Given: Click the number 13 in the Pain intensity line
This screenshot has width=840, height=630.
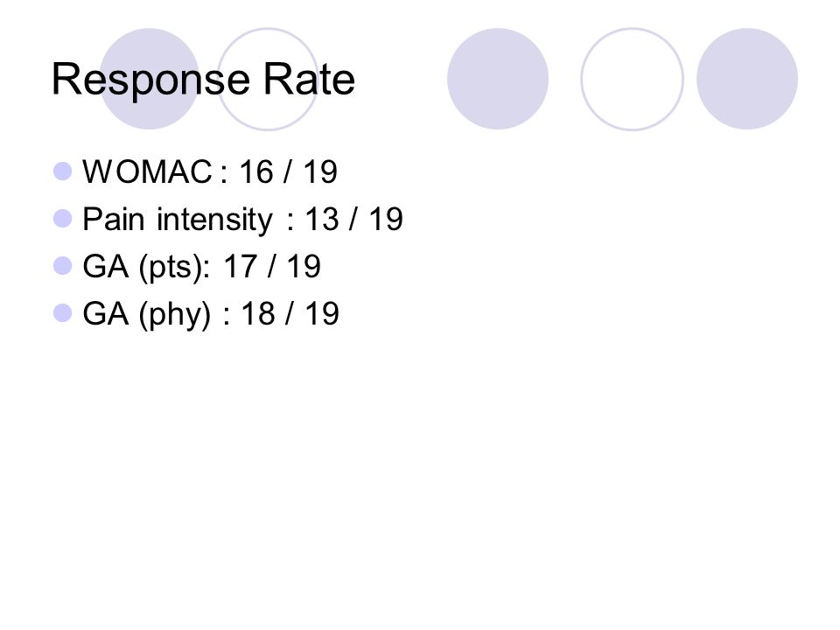Looking at the screenshot, I should (x=322, y=219).
